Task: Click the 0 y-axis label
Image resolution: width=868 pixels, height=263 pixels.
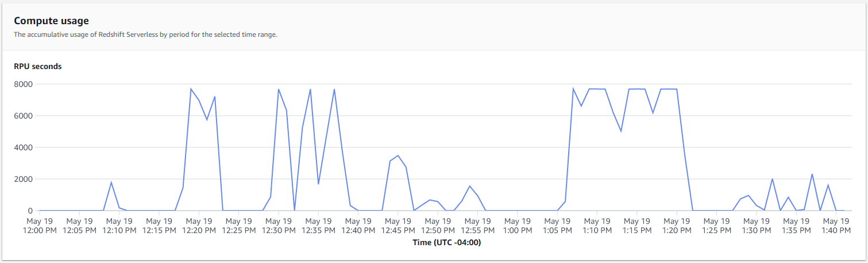Action: click(31, 211)
